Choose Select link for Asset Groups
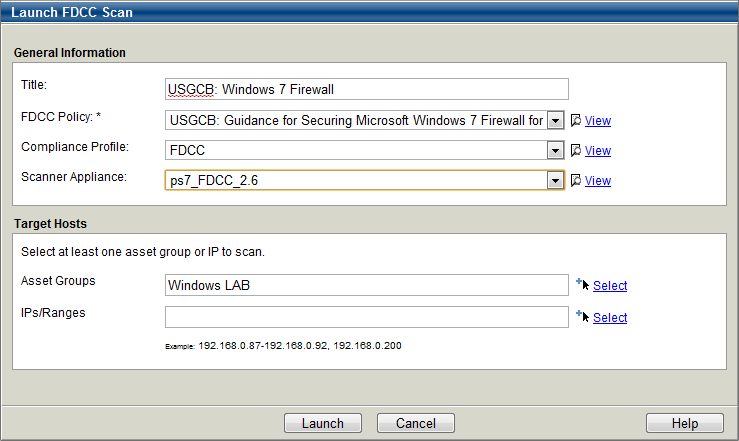Screen dimensions: 739x441 [x=610, y=286]
